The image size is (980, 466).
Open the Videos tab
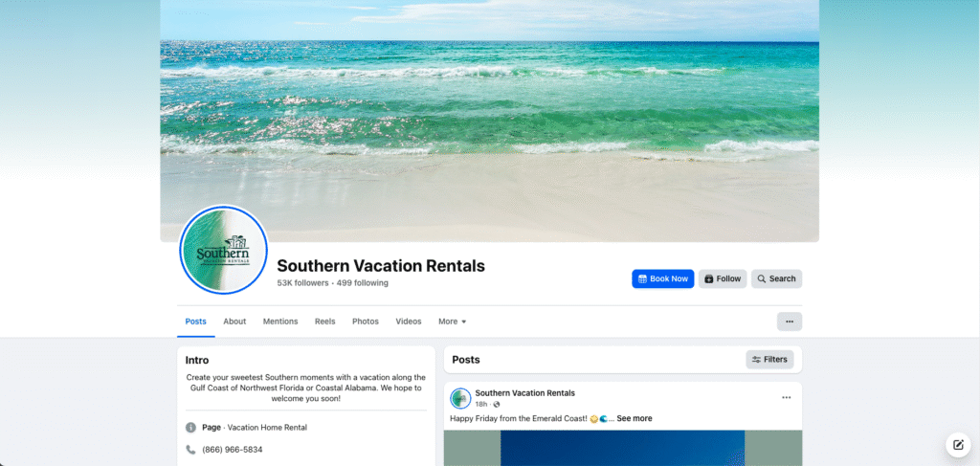(x=409, y=322)
